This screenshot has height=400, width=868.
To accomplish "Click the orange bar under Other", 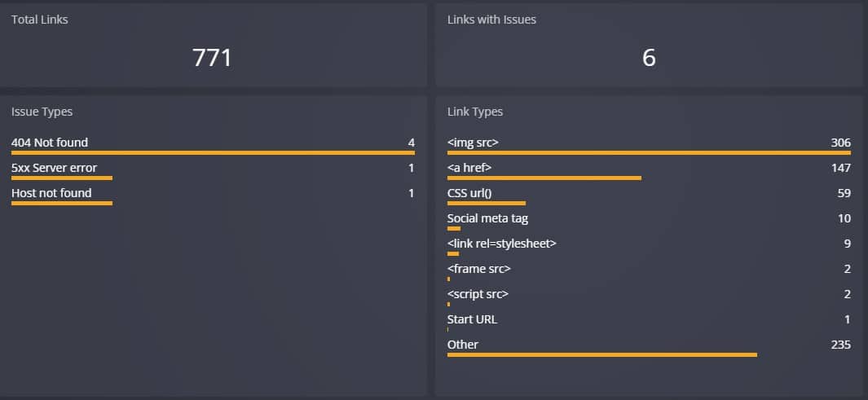I will (x=601, y=354).
